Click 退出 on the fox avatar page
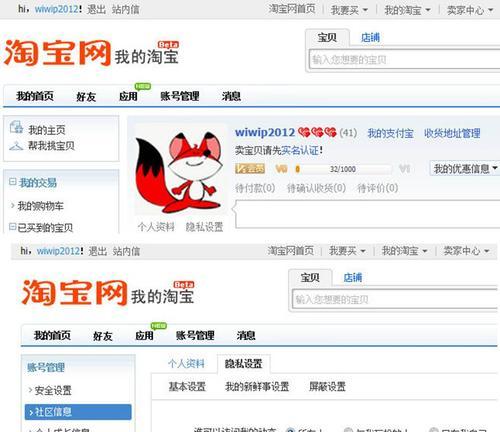The image size is (500, 432). click(x=96, y=9)
